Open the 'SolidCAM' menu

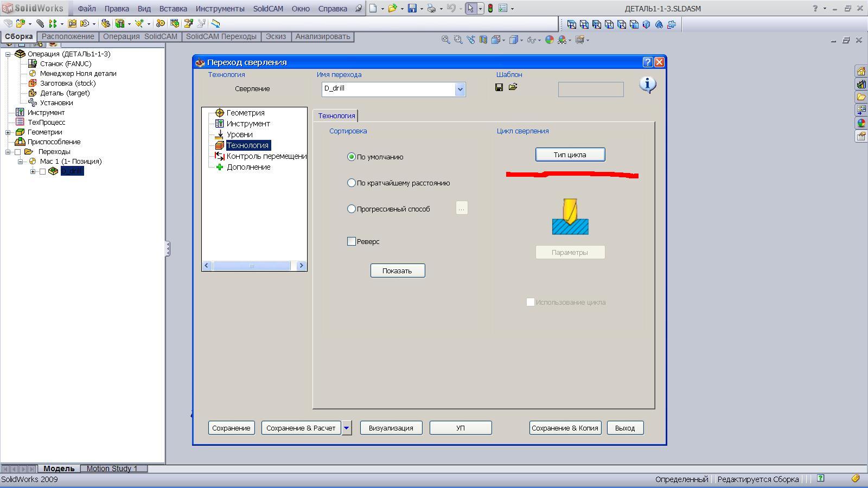(268, 9)
